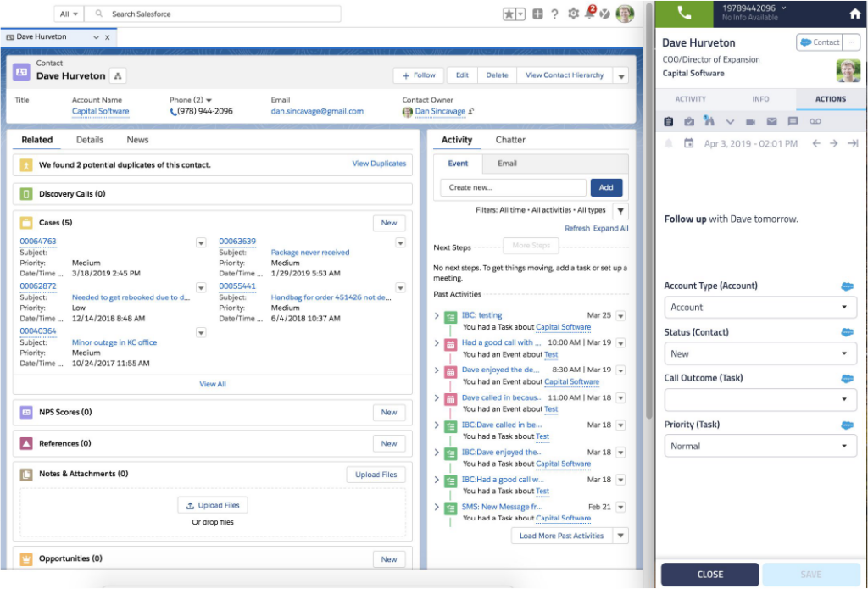Click View Contact Hierarchy button
Image resolution: width=868 pixels, height=589 pixels.
pos(565,75)
